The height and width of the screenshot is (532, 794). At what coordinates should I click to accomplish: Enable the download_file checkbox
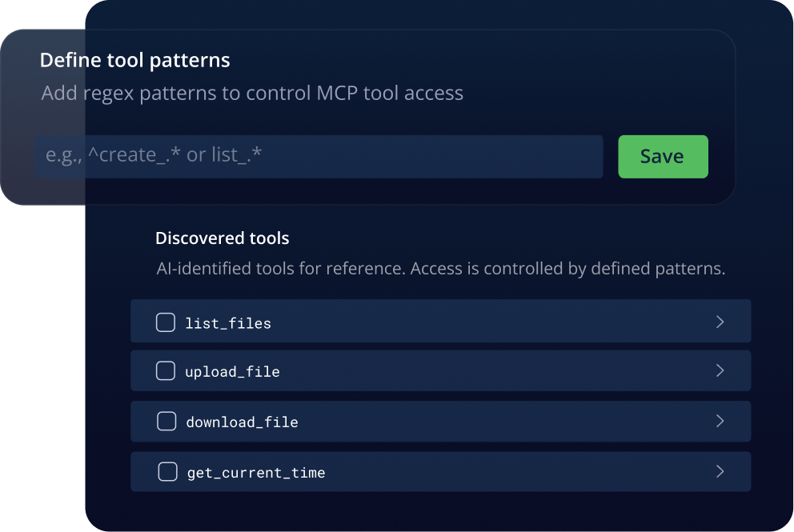click(166, 422)
